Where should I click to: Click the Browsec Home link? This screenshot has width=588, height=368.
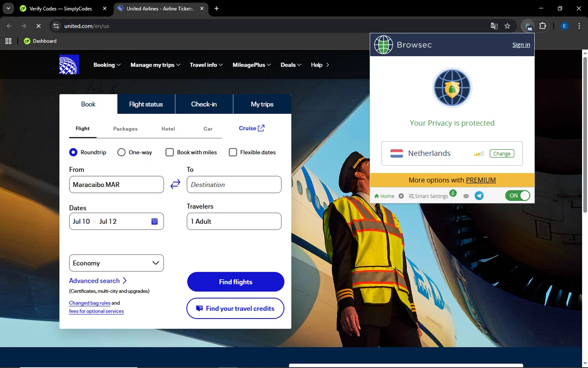coord(384,196)
